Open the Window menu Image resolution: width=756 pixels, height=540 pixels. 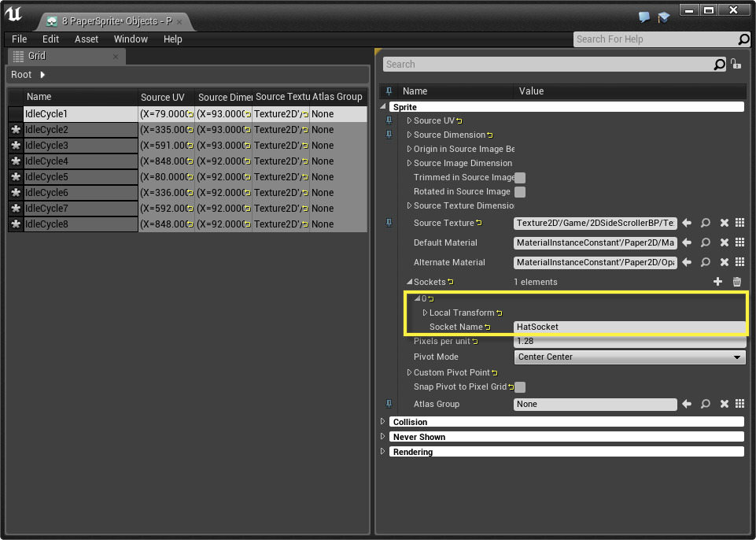[131, 39]
